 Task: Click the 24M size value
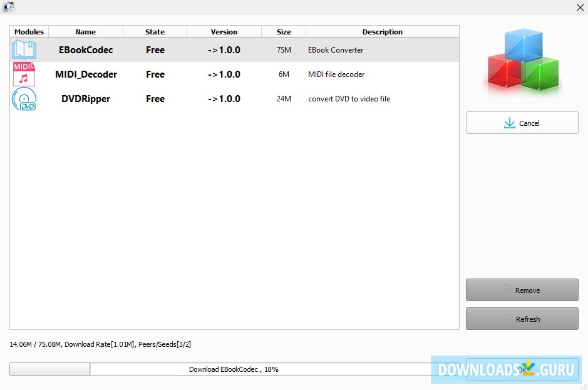[284, 99]
